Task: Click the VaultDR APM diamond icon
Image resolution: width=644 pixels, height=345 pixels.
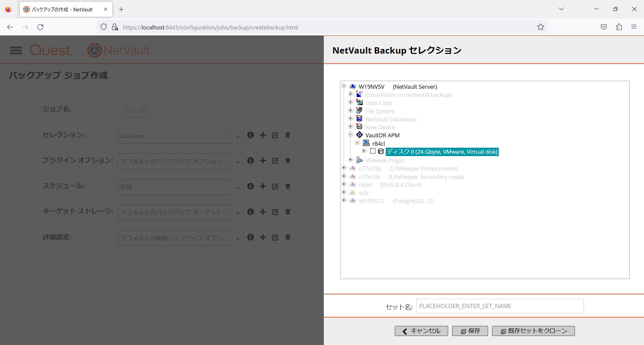Action: coord(359,135)
